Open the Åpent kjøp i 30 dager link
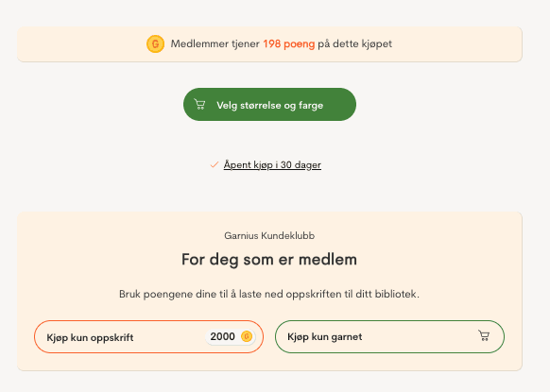The image size is (550, 392). tap(272, 164)
